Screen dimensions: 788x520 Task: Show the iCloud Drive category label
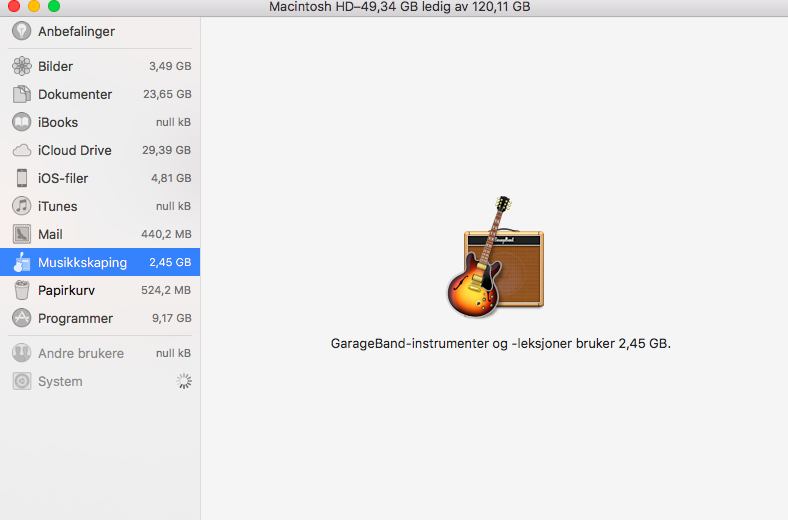pos(74,150)
